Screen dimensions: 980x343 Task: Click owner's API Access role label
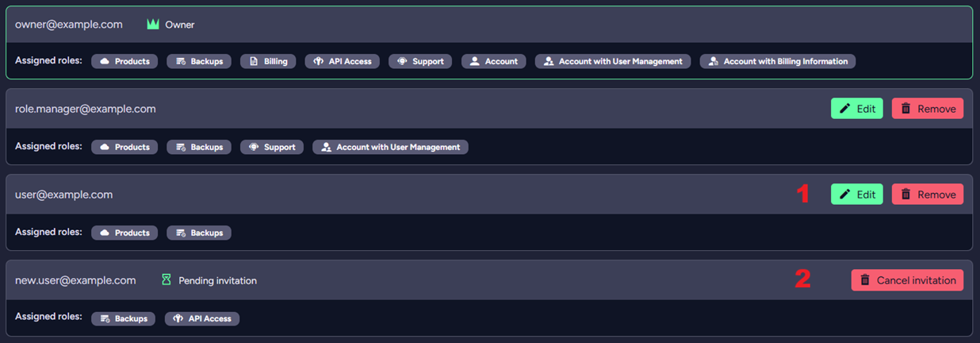click(350, 61)
